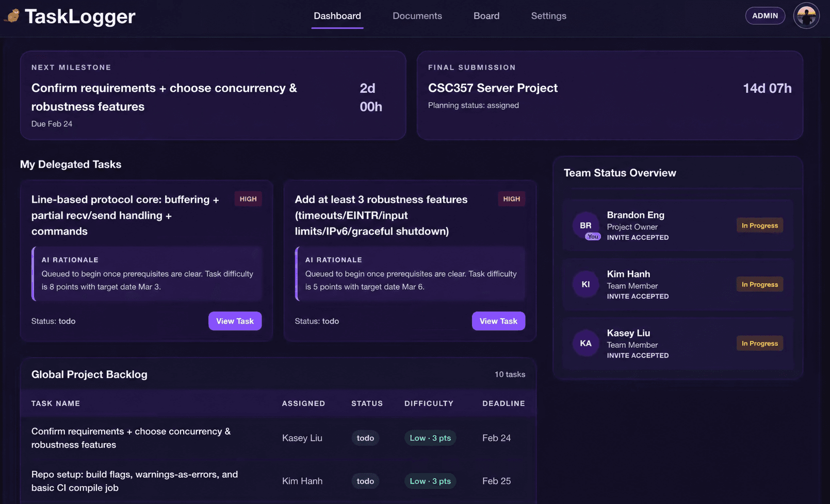Click the TASK NAME column header
This screenshot has height=504, width=830.
click(x=56, y=403)
